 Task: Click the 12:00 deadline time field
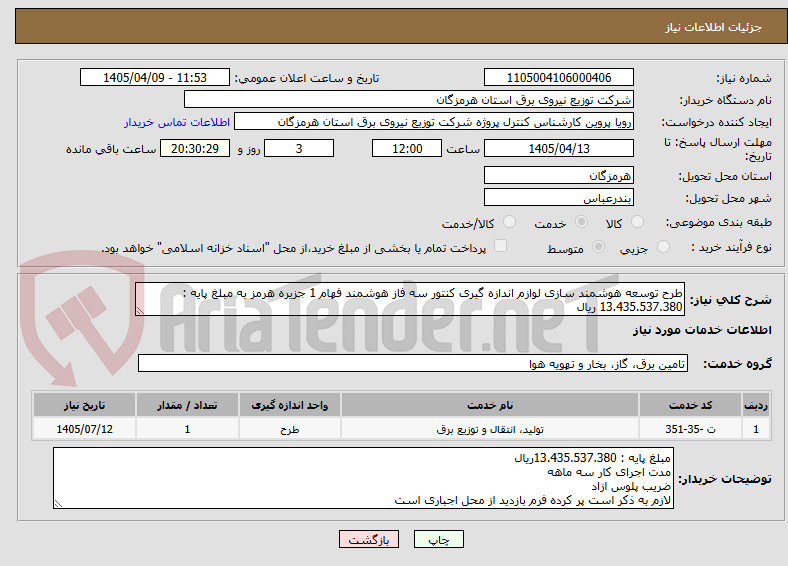click(x=407, y=148)
